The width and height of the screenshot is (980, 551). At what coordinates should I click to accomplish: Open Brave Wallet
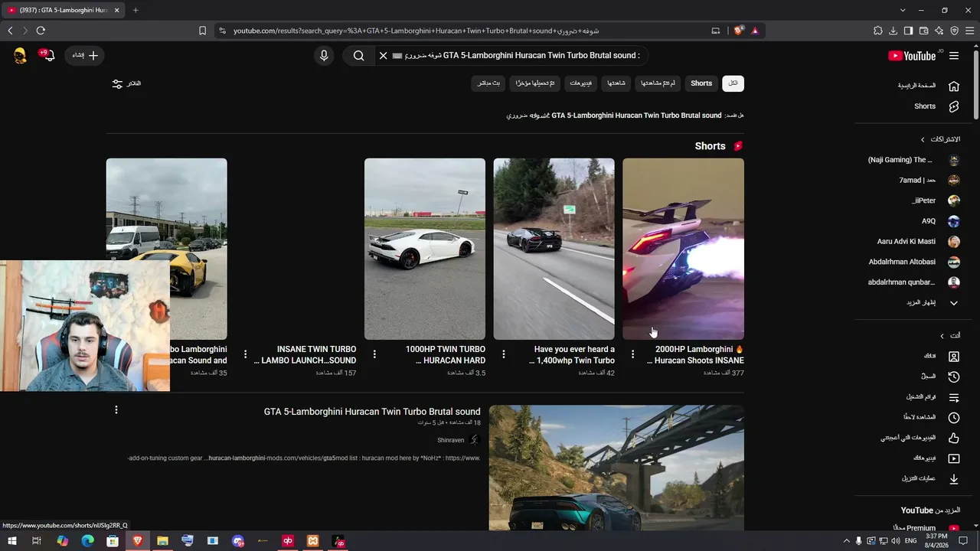[x=923, y=31]
